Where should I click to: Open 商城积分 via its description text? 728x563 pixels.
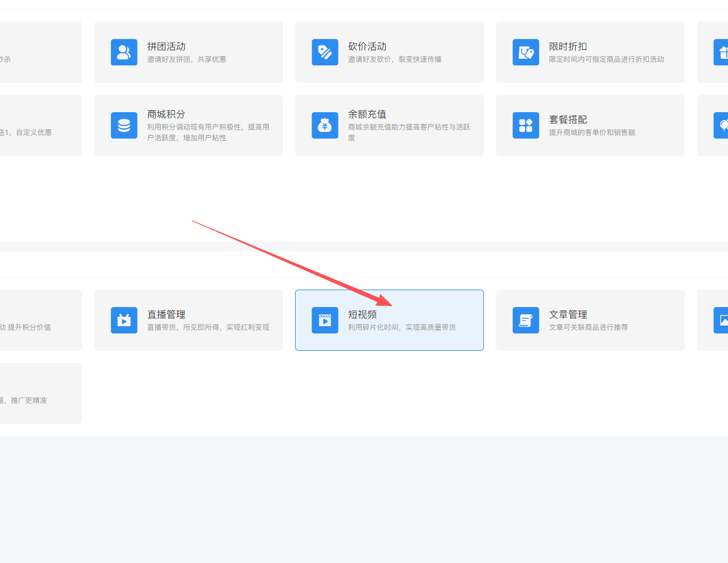click(207, 133)
